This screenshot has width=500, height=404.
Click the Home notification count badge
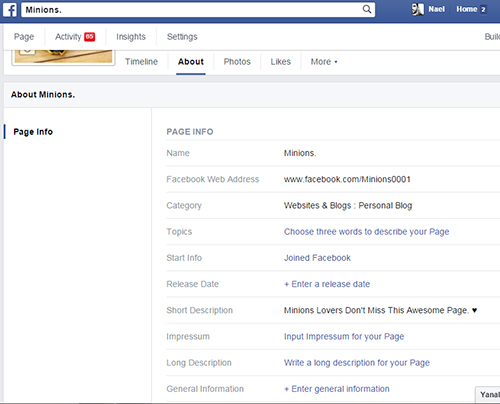click(x=483, y=10)
